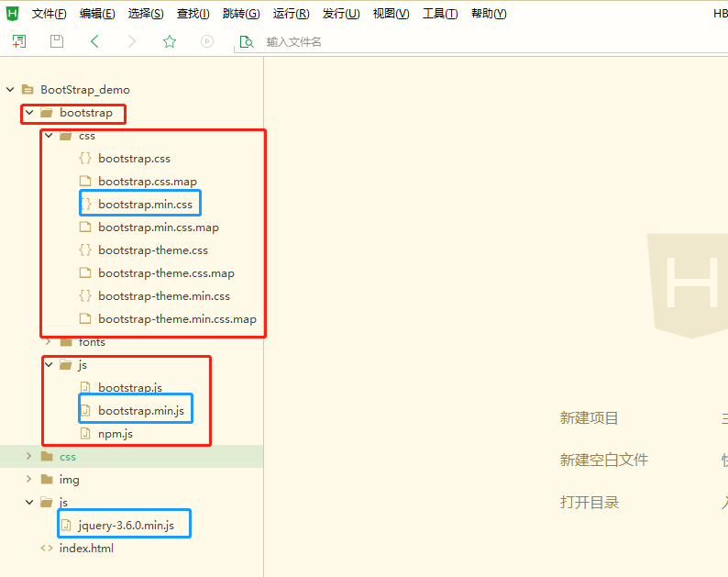Viewport: 728px width, 577px height.
Task: Open the 视图(V) menu
Action: coord(391,14)
